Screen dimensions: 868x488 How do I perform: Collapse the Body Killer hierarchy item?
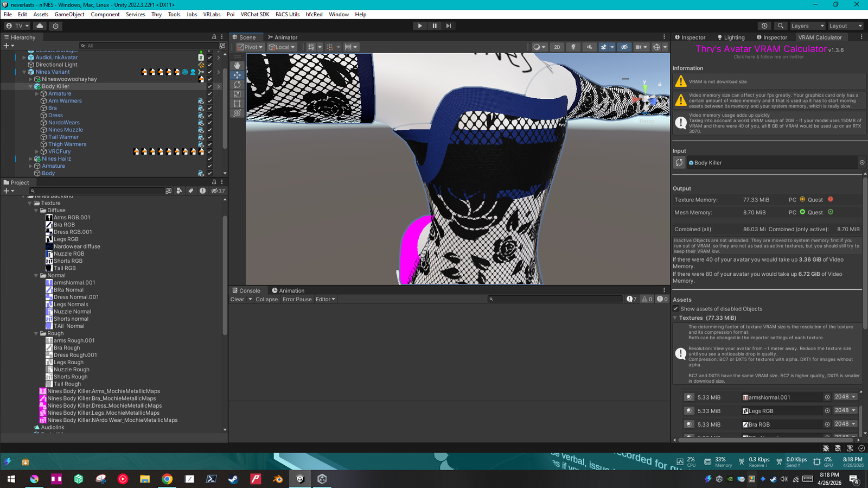coord(30,86)
